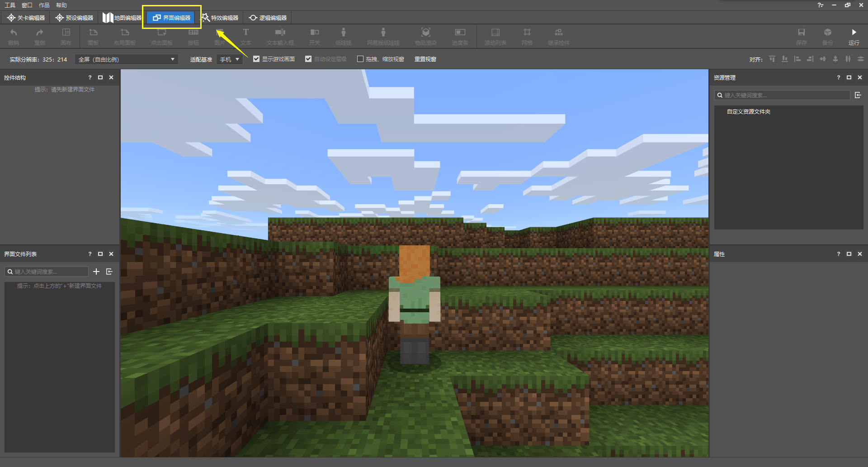Toggle the 显示游戏画面 checkbox
Viewport: 868px width, 467px height.
pos(256,59)
